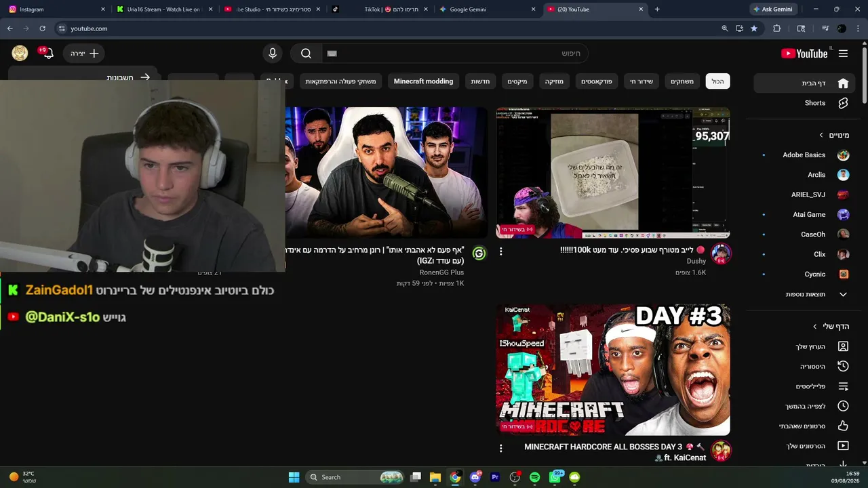Open Chrome extensions puzzle icon

[x=777, y=28]
